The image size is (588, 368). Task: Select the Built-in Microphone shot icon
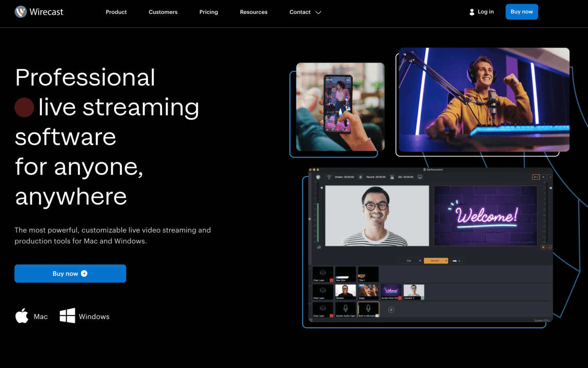(368, 308)
